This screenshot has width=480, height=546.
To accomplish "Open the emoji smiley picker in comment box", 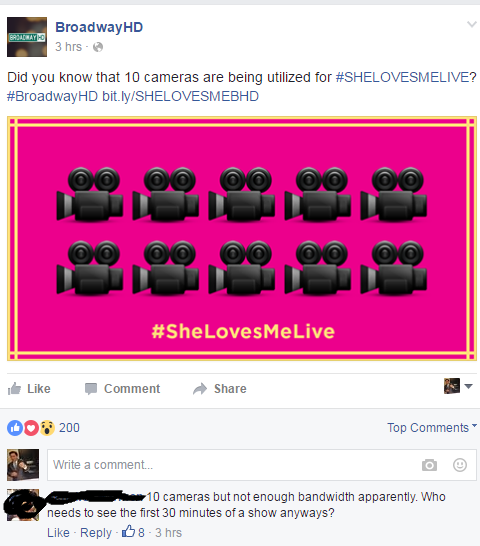I will 460,465.
